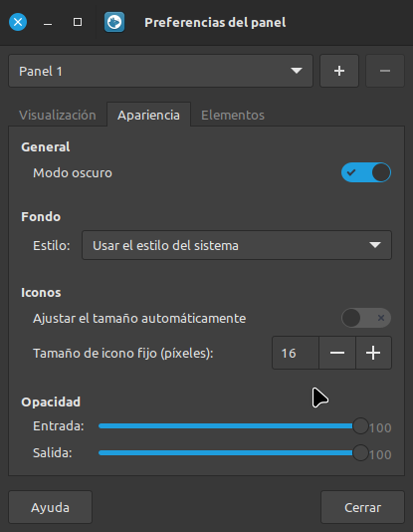Click the fixed icon size value field
Viewport: 413px width, 532px height.
click(296, 353)
